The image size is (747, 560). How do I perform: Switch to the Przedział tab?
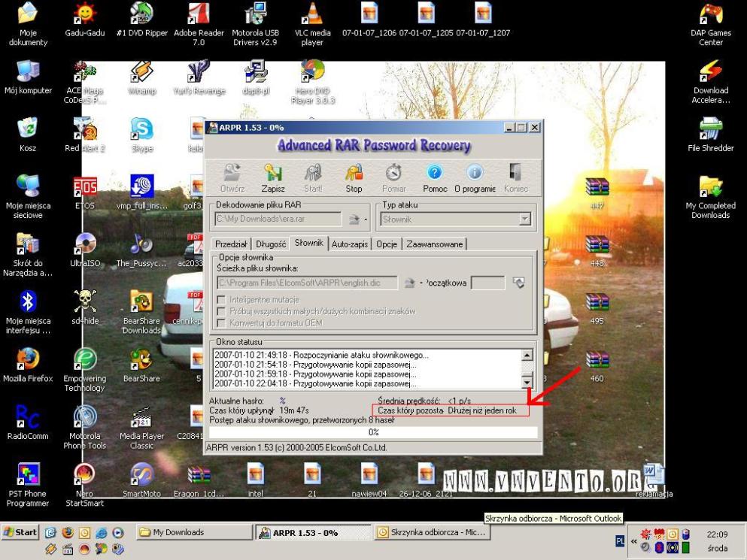pos(231,244)
